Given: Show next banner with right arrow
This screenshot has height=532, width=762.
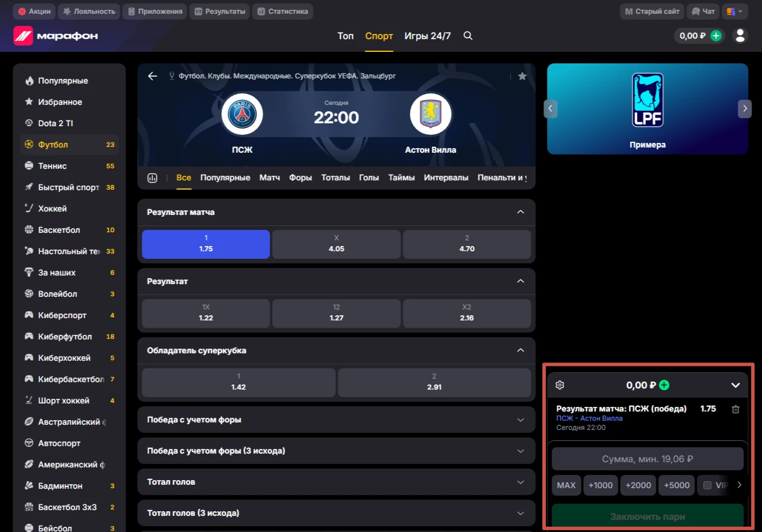Looking at the screenshot, I should [745, 108].
